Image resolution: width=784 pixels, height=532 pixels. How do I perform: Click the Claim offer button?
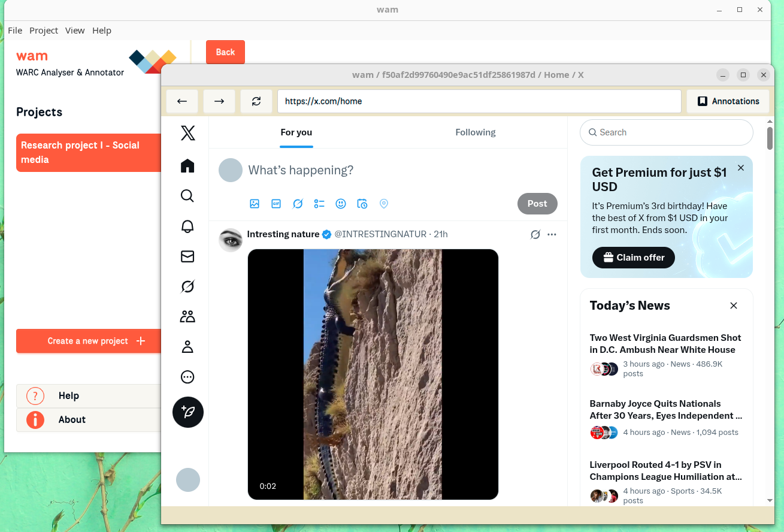click(x=633, y=258)
